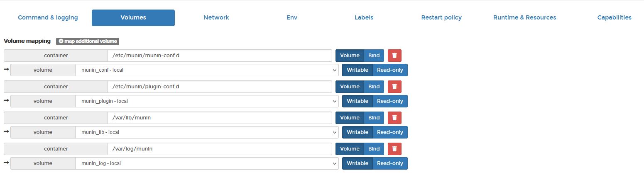Switch to the Network tab
644x175 pixels.
coord(216,17)
